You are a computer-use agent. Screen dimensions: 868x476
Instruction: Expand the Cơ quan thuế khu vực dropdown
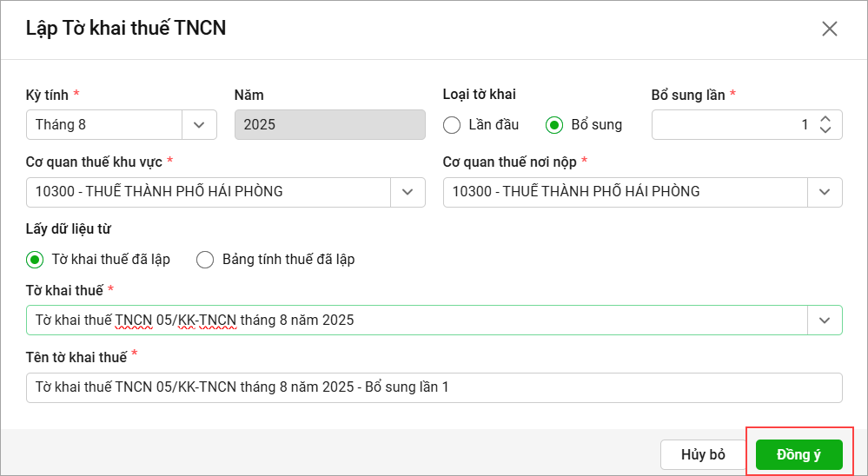[x=407, y=192]
